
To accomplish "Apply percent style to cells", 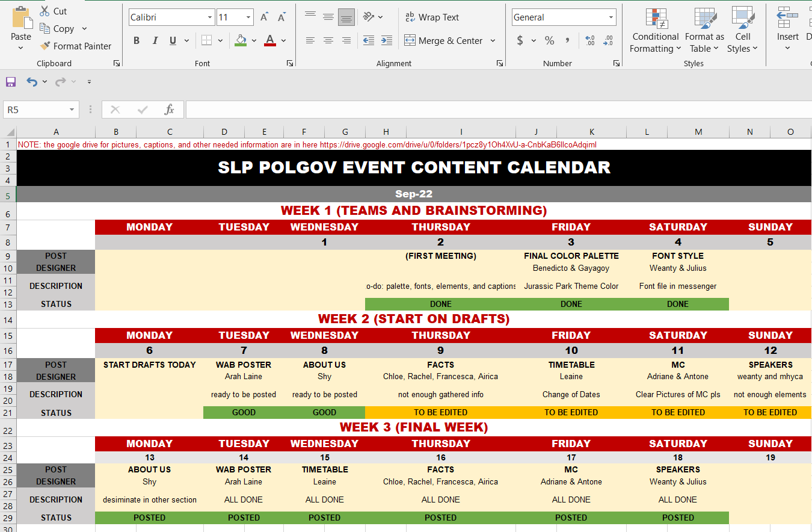I will [549, 40].
